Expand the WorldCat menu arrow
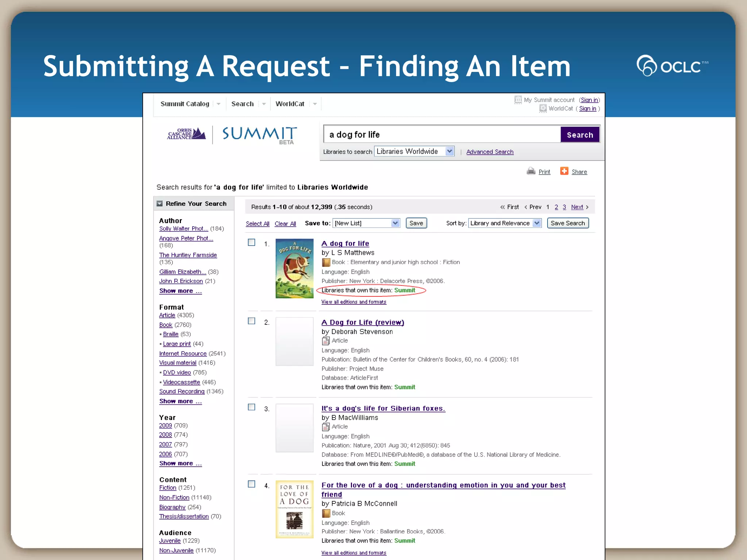This screenshot has height=560, width=747. pos(315,104)
